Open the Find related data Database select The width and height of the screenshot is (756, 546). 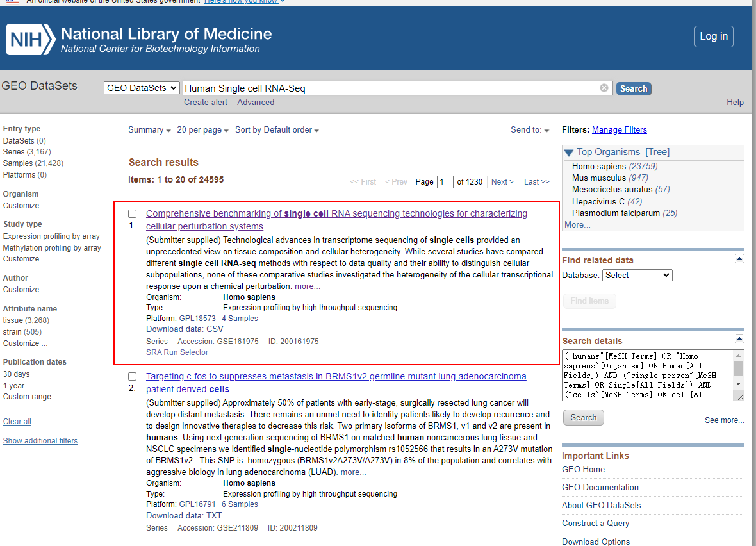637,276
